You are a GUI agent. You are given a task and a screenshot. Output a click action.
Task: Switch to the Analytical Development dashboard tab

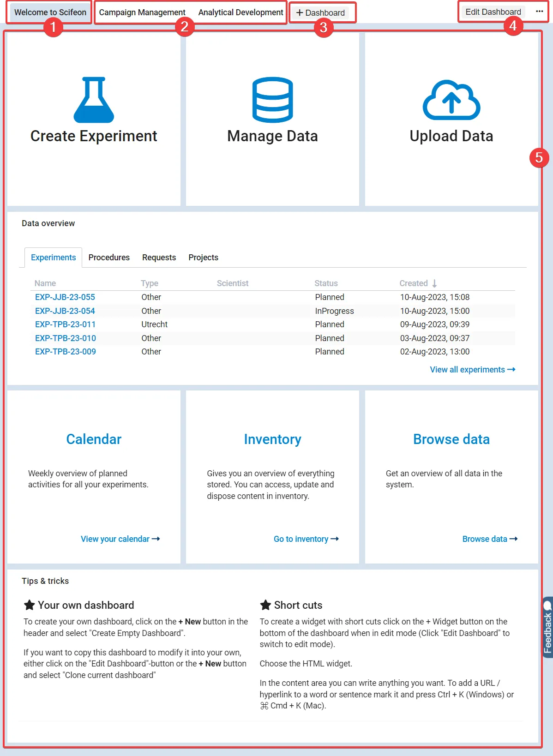pos(240,12)
